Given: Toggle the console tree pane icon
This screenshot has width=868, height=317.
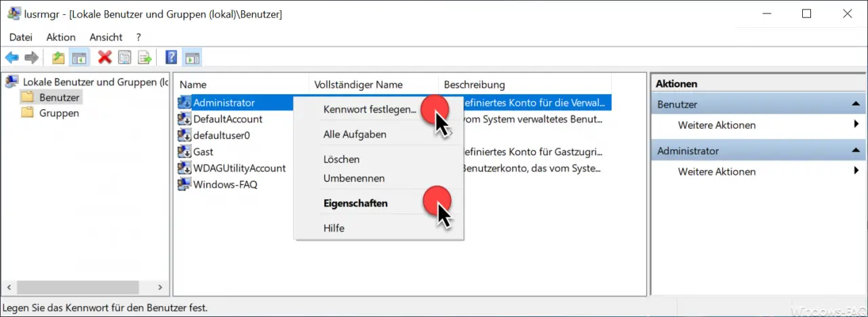Looking at the screenshot, I should pos(79,58).
